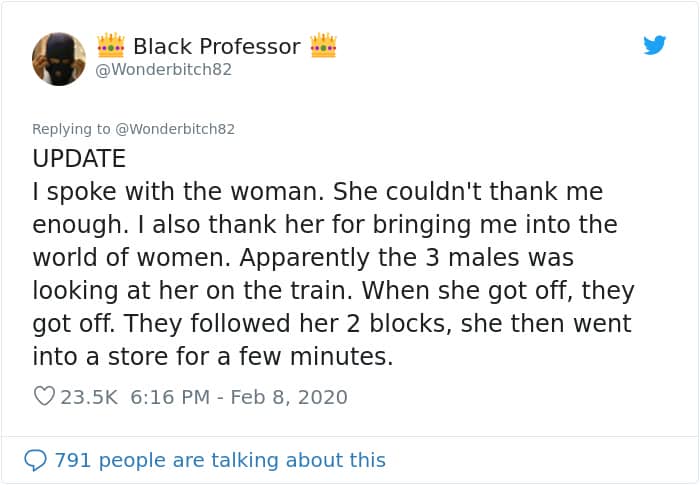This screenshot has width=700, height=485.
Task: Click the speech bubble conversation icon
Action: [x=36, y=460]
